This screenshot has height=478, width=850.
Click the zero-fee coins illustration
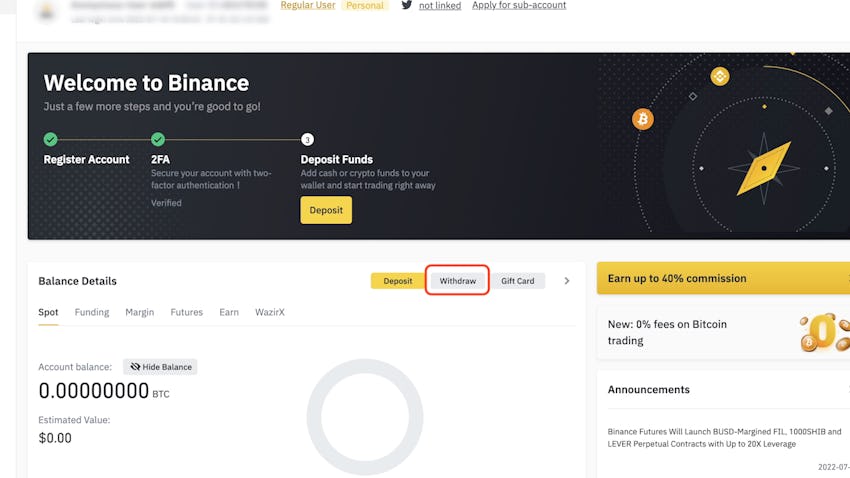(x=825, y=332)
